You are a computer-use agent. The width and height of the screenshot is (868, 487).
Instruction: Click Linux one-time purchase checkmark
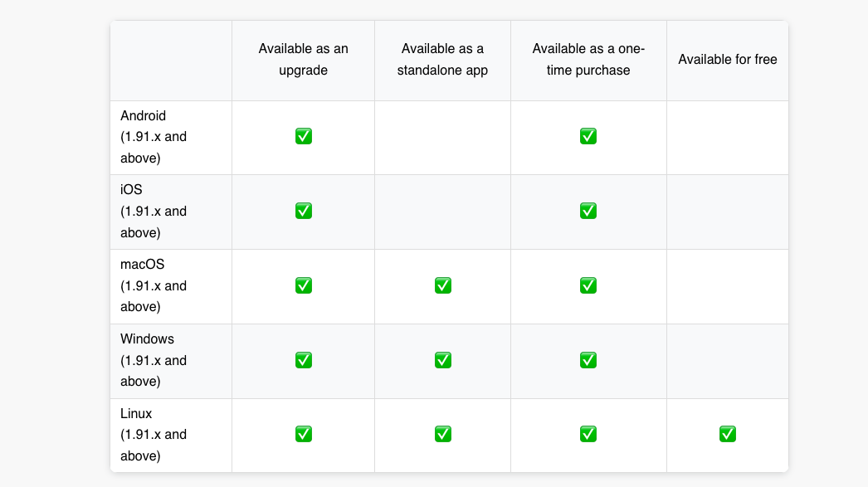(588, 434)
